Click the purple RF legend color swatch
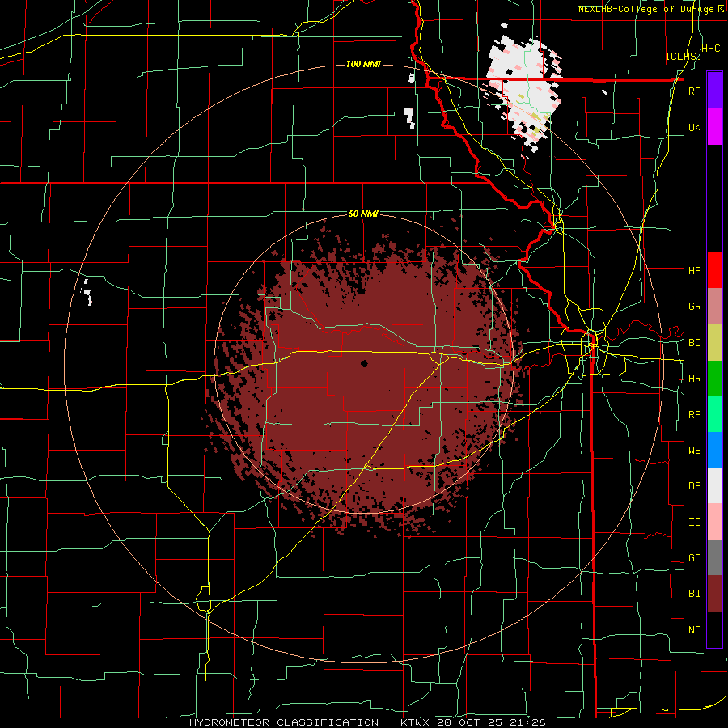Viewport: 728px width, 728px height. 714,91
